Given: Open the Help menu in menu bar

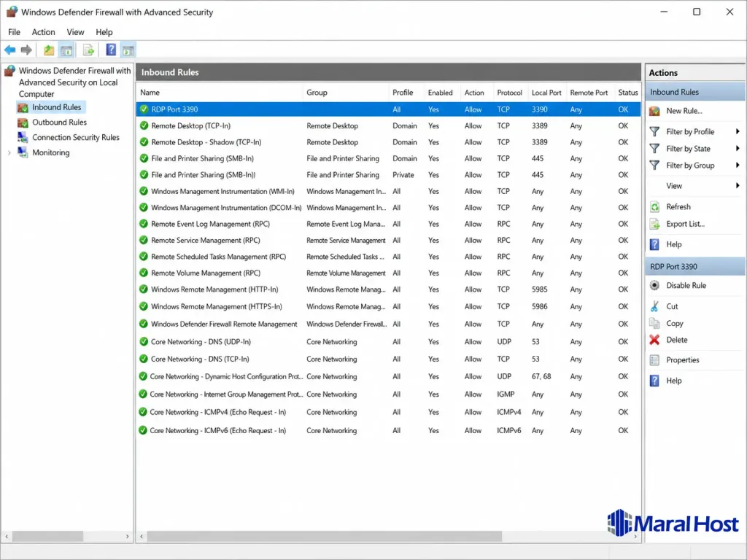Looking at the screenshot, I should click(x=104, y=32).
